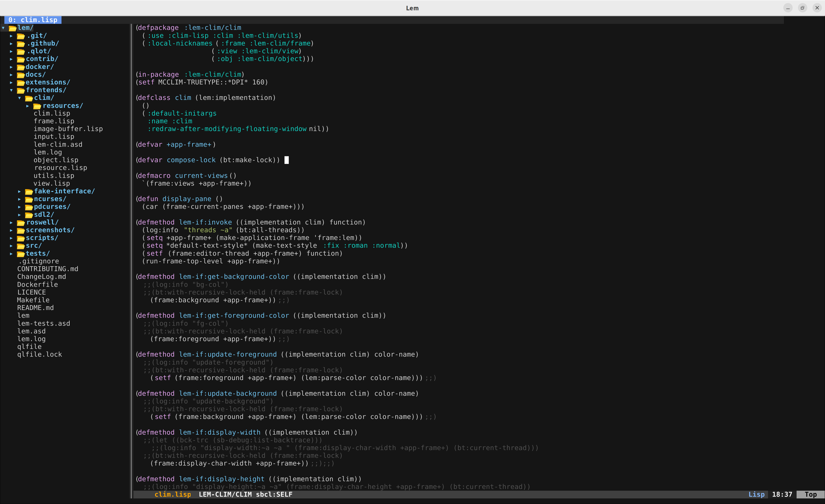Click the clim.lisp buffer name in modeline
825x504 pixels.
coord(172,494)
